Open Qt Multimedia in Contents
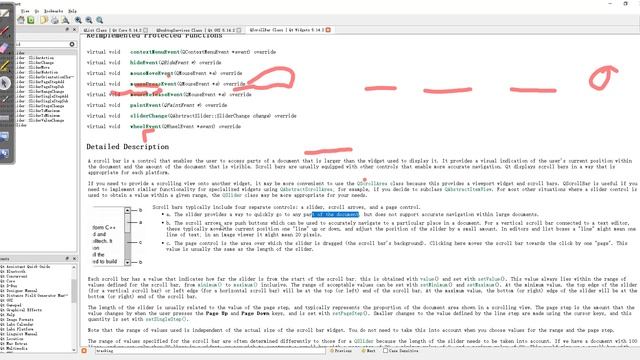 [14, 349]
